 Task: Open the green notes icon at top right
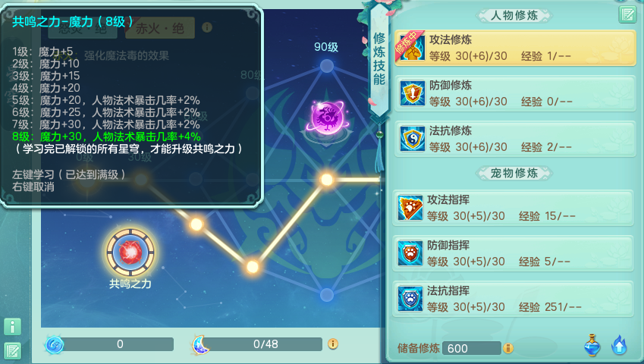coord(627,14)
